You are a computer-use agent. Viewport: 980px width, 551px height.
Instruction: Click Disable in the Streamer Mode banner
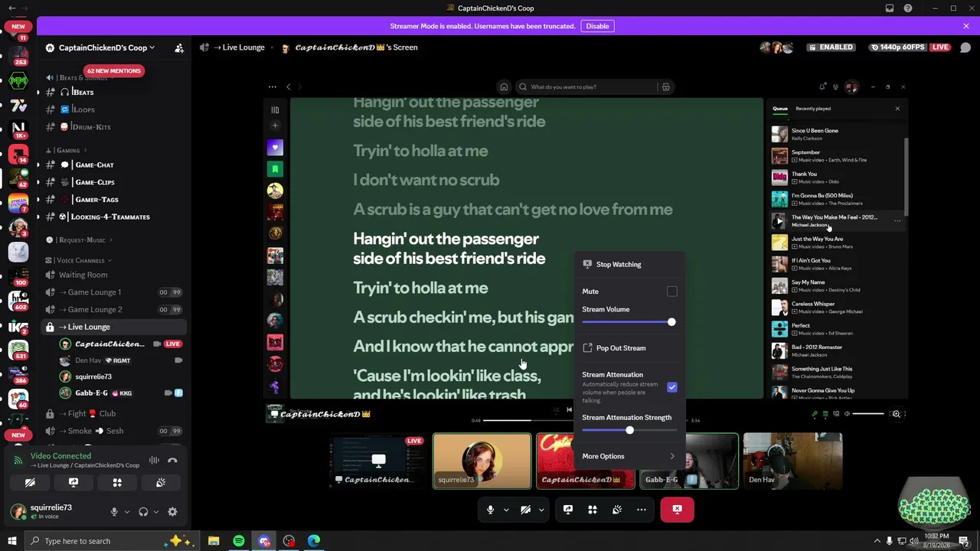[x=597, y=26]
